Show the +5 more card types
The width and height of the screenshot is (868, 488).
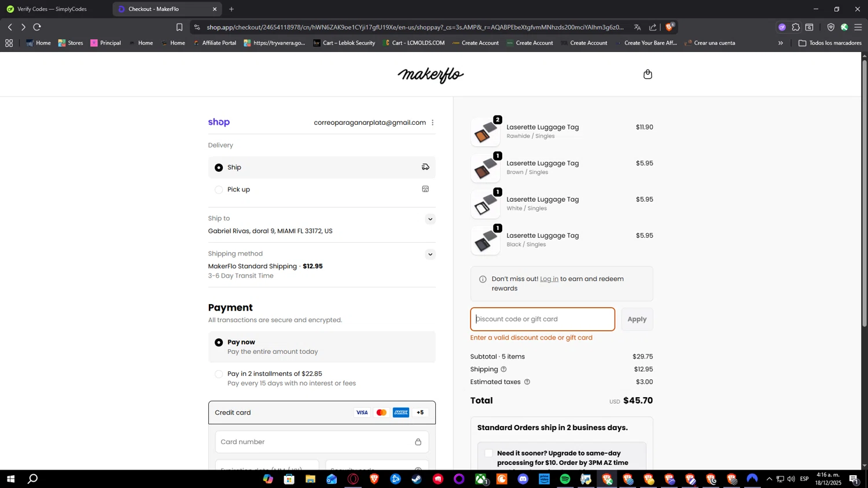(x=420, y=413)
